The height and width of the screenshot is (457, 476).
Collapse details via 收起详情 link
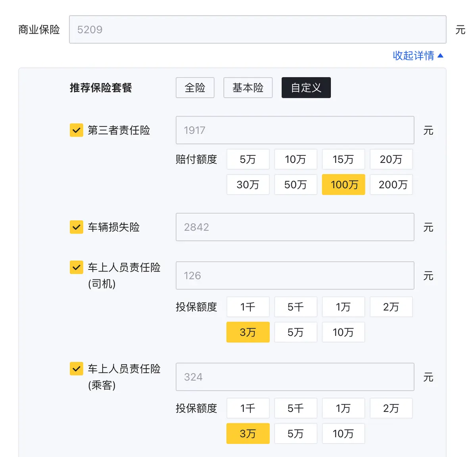pos(418,55)
